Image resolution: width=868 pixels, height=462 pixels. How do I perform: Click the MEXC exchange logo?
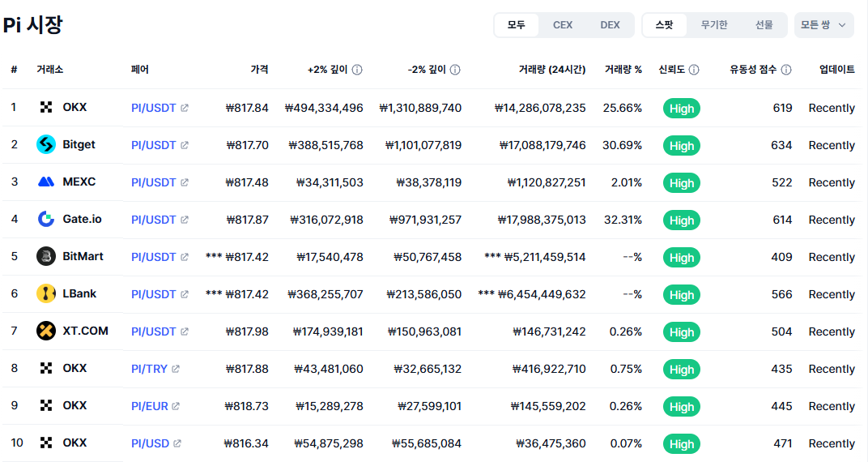[x=46, y=182]
